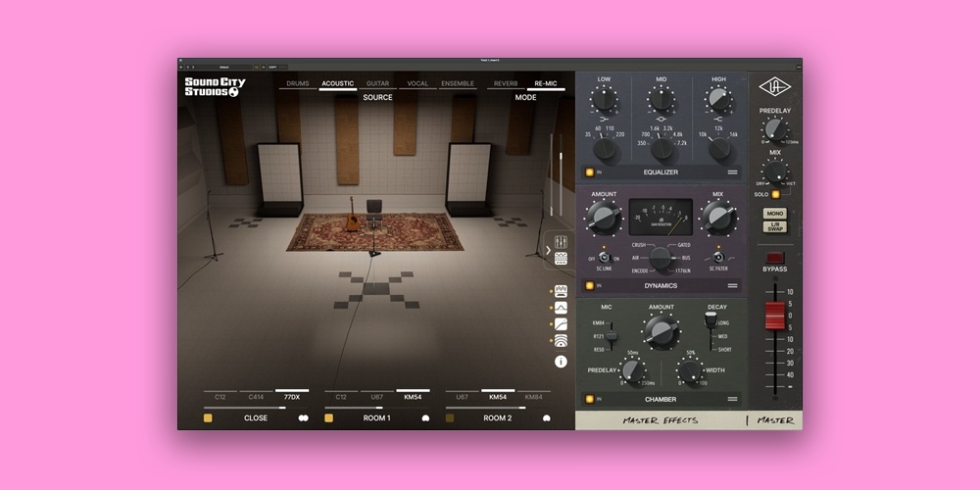980x490 pixels.
Task: Click the CLOSE mic stereo icon
Action: tap(304, 418)
